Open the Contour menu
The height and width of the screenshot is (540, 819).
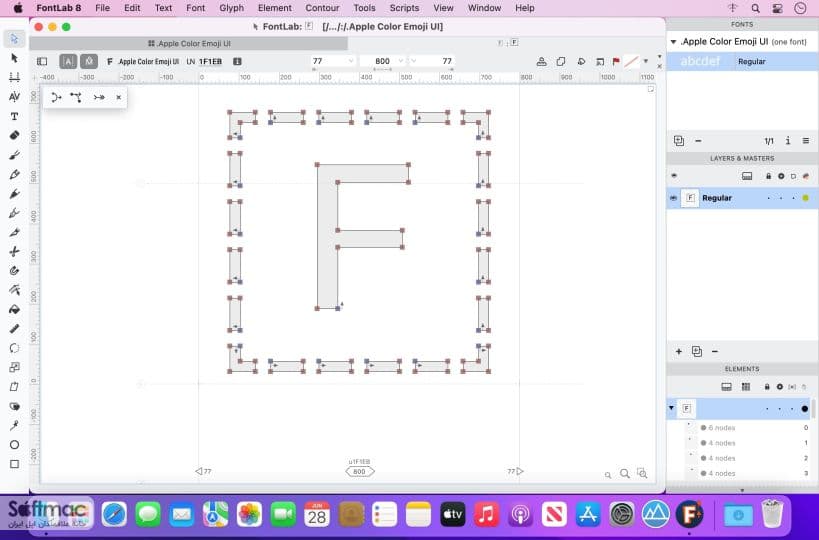(322, 8)
